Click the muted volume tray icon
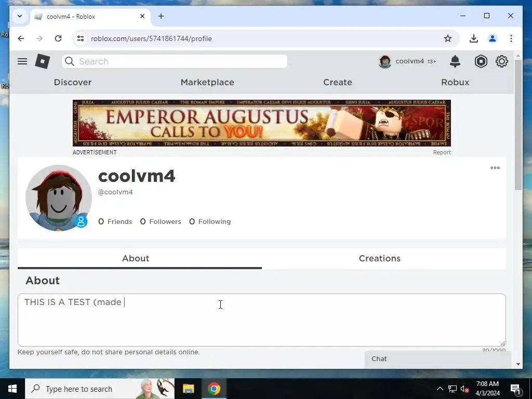 (x=465, y=389)
